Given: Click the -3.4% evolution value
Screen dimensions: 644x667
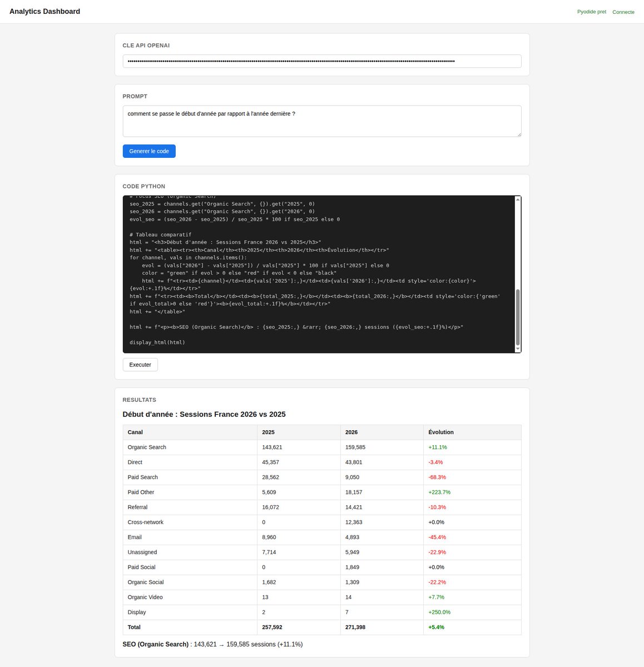Looking at the screenshot, I should pos(435,462).
